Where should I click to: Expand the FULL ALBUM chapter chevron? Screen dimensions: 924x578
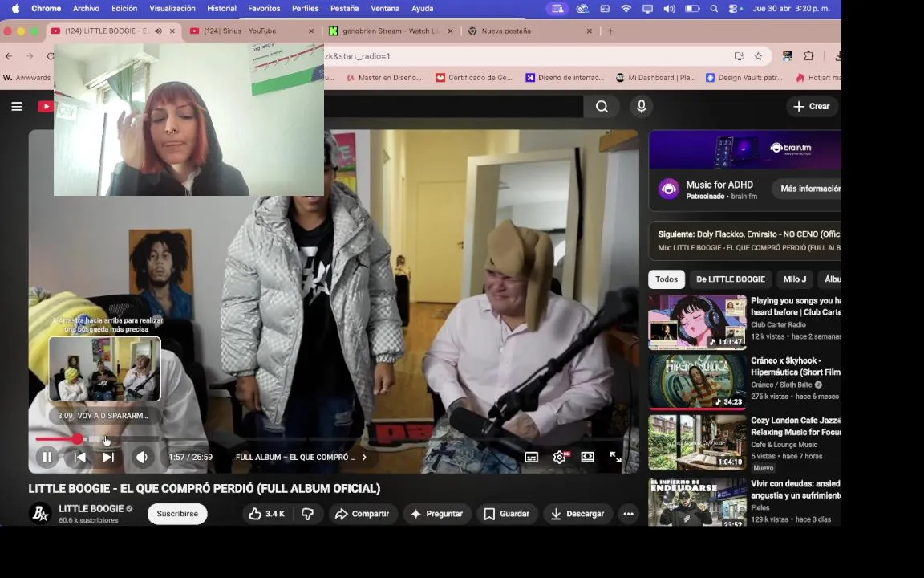click(x=363, y=457)
